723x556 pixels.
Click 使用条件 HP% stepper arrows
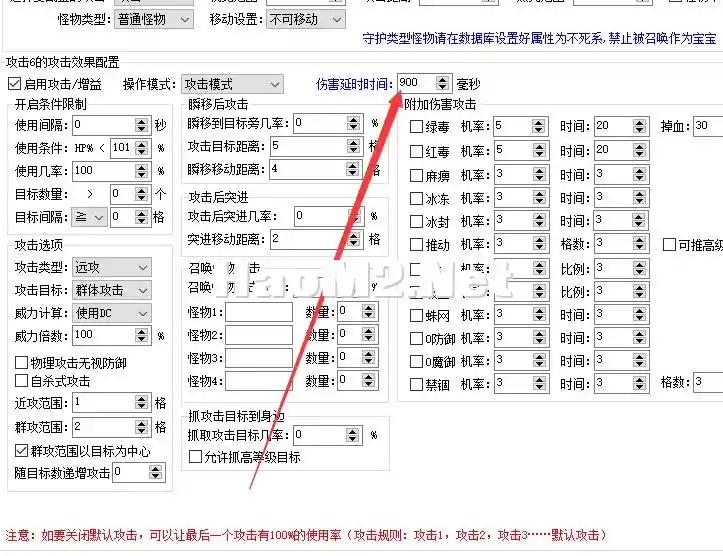[x=142, y=148]
